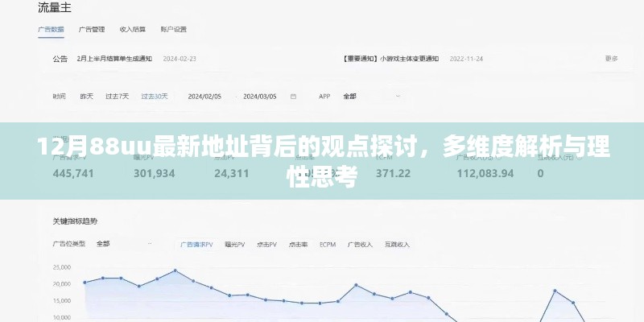Screen dimensions: 644x322
Task: Select the ECPM chart metric
Action: [328, 245]
